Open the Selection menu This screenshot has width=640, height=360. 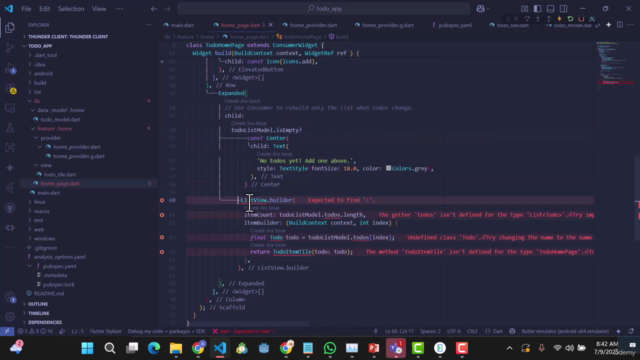(71, 9)
